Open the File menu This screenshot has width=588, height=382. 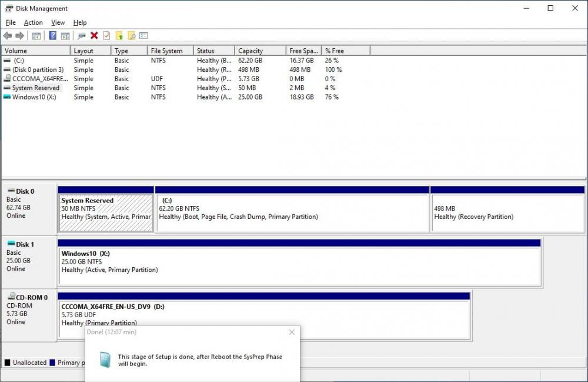pyautogui.click(x=10, y=22)
